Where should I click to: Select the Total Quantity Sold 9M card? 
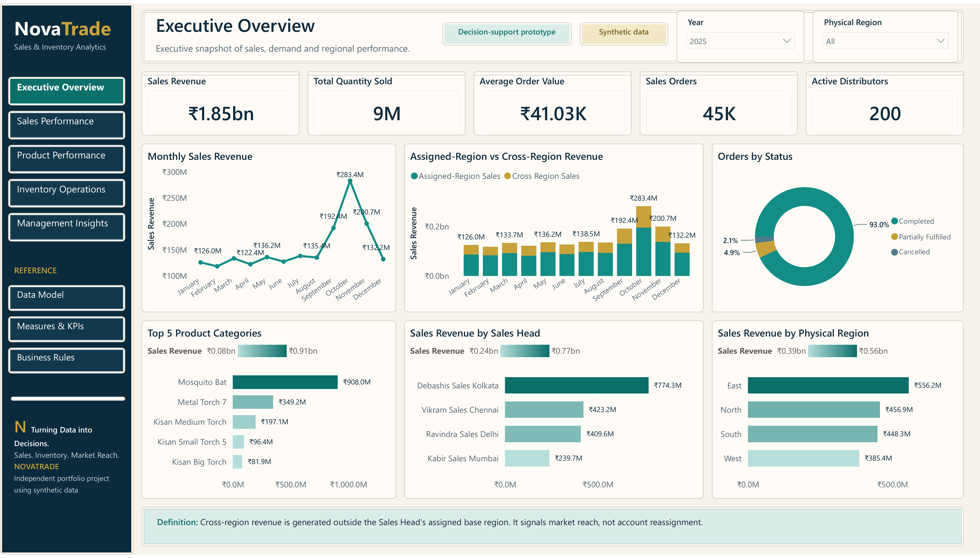pos(386,103)
